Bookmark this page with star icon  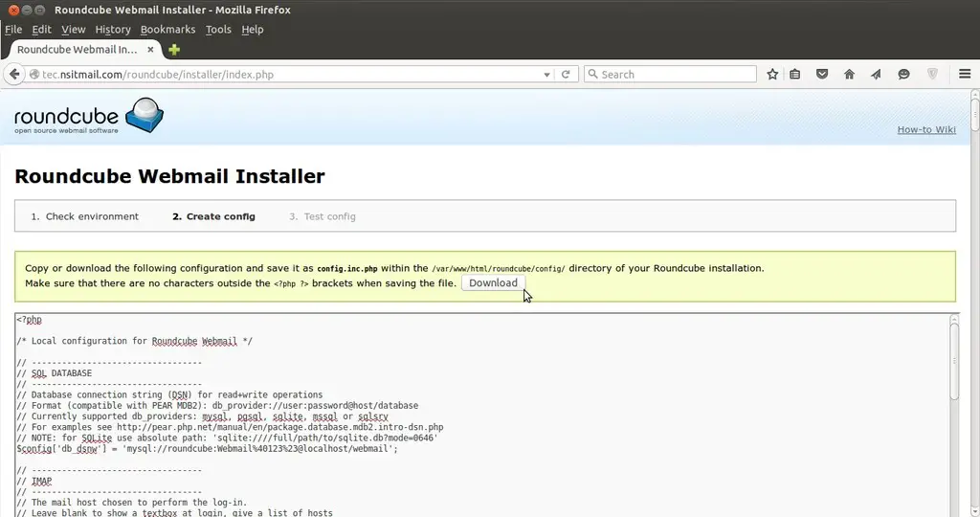pos(772,75)
